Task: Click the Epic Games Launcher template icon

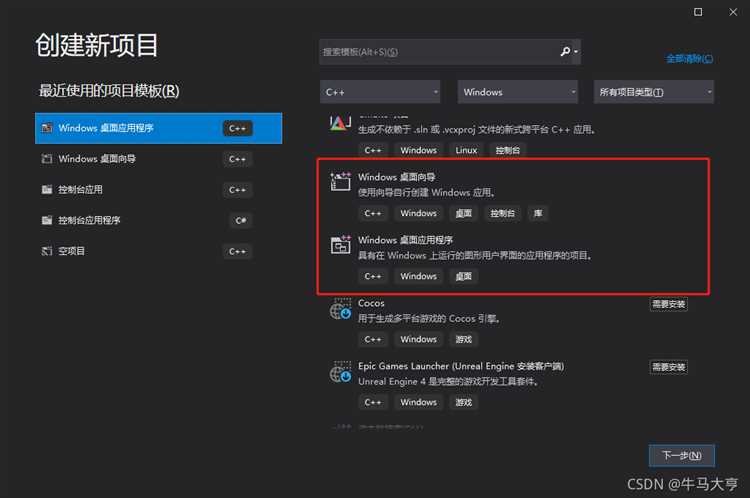Action: coord(340,372)
